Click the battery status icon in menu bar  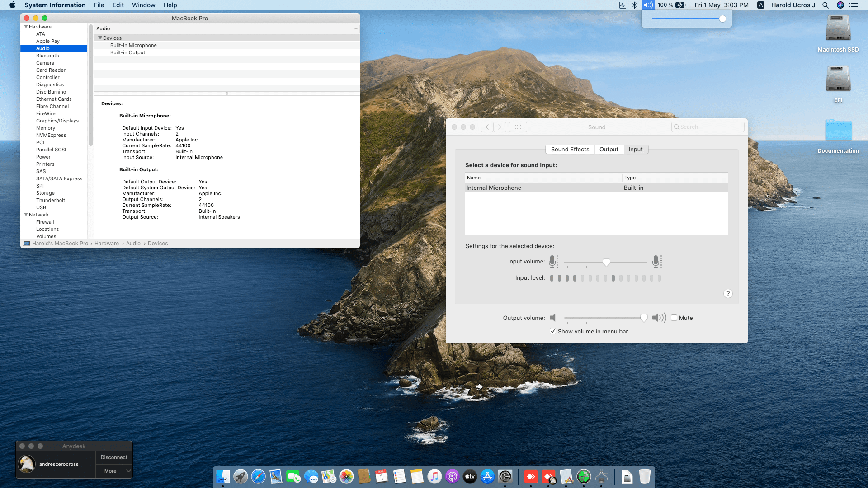click(680, 5)
